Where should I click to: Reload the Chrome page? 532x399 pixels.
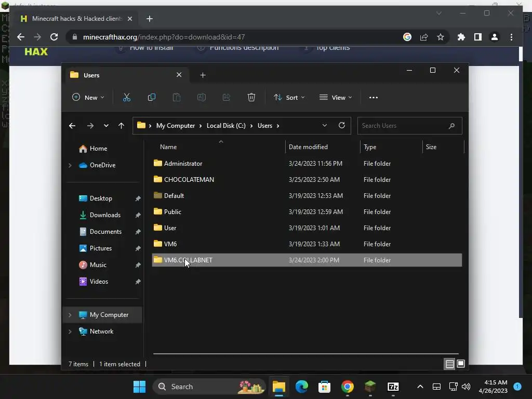pyautogui.click(x=54, y=37)
